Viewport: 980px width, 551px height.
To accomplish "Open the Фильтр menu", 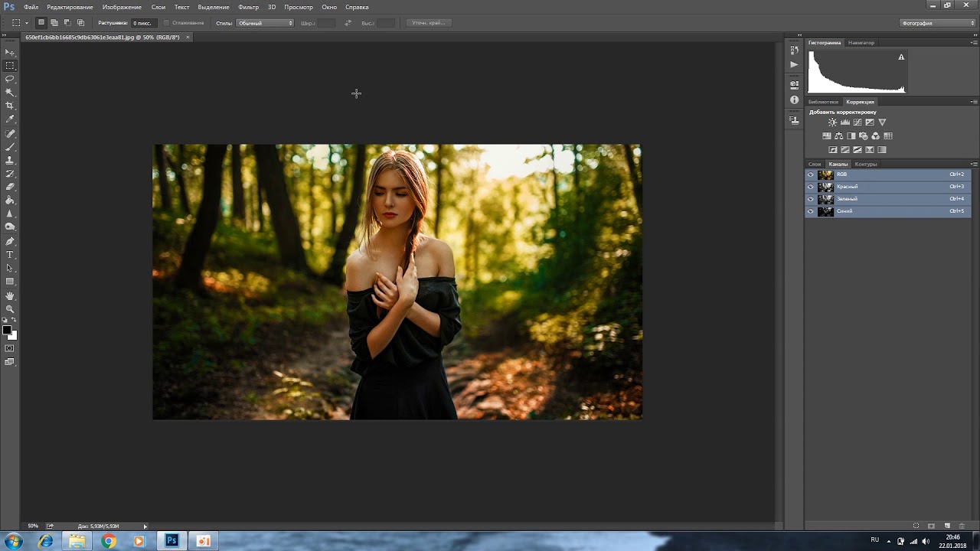I will click(248, 7).
